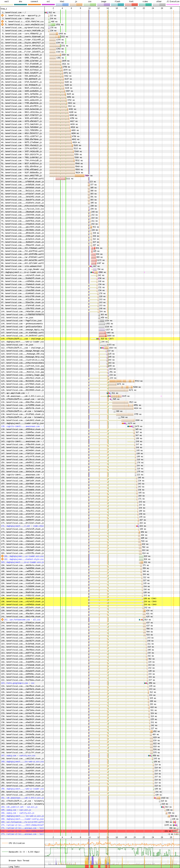Click the Bandwidth In green line chart
This screenshot has height=868, width=180.
click(x=112, y=852)
